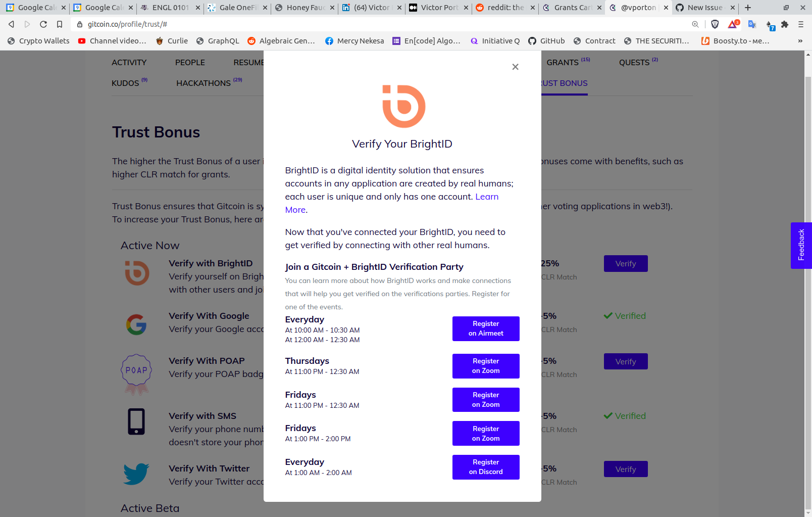Click Verify for the POAP row
The height and width of the screenshot is (517, 812).
click(626, 361)
